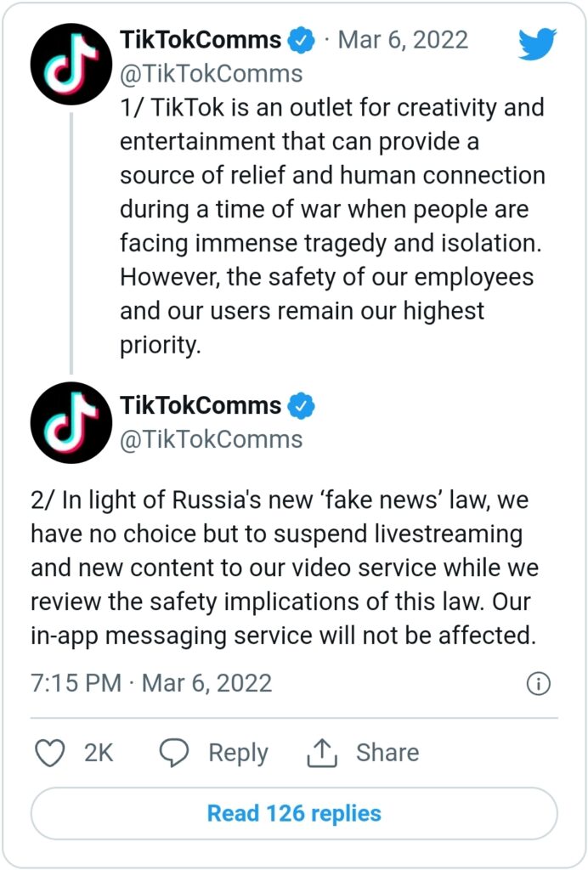Open the second tweet about Russia's law
The image size is (588, 870).
point(284,568)
